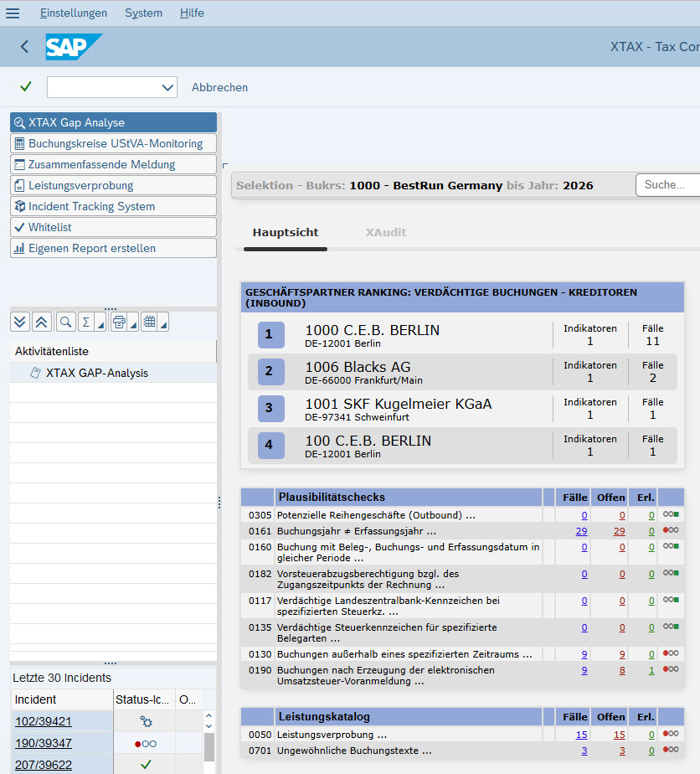Click the 8 Offen link for check 0190
Viewport: 700px width, 774px height.
point(622,670)
